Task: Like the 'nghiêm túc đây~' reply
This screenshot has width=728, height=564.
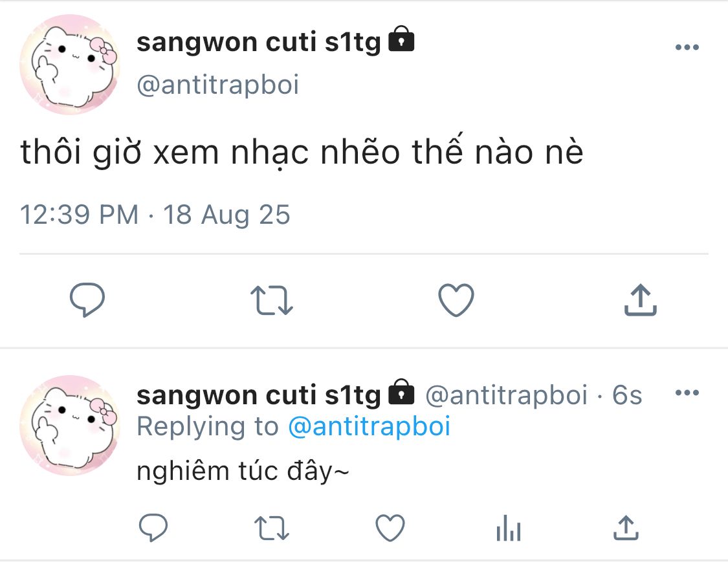Action: click(x=390, y=528)
